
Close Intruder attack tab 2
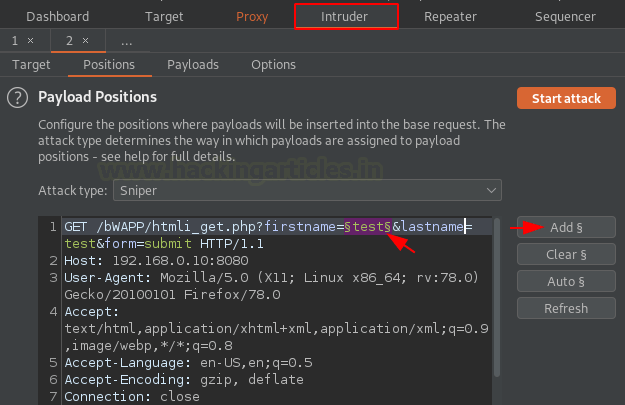pyautogui.click(x=85, y=41)
